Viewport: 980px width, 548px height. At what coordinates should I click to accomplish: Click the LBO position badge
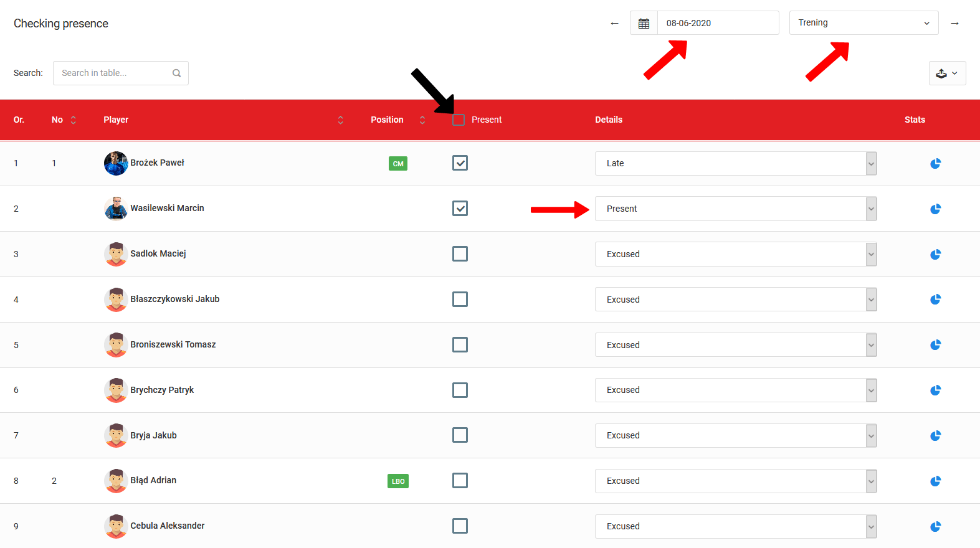pyautogui.click(x=398, y=481)
